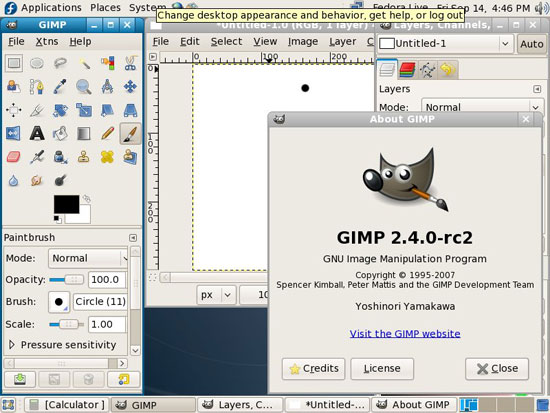Switch to the Channels tab

point(407,70)
